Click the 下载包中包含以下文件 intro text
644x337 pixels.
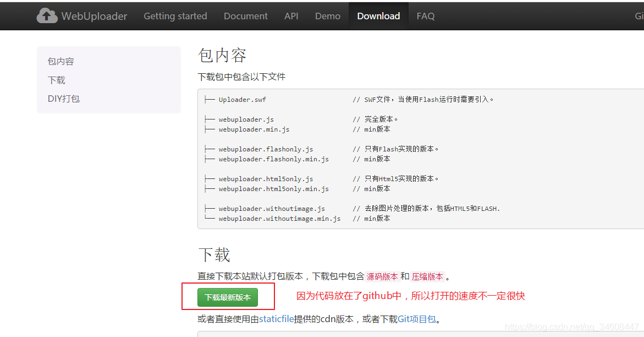click(241, 77)
